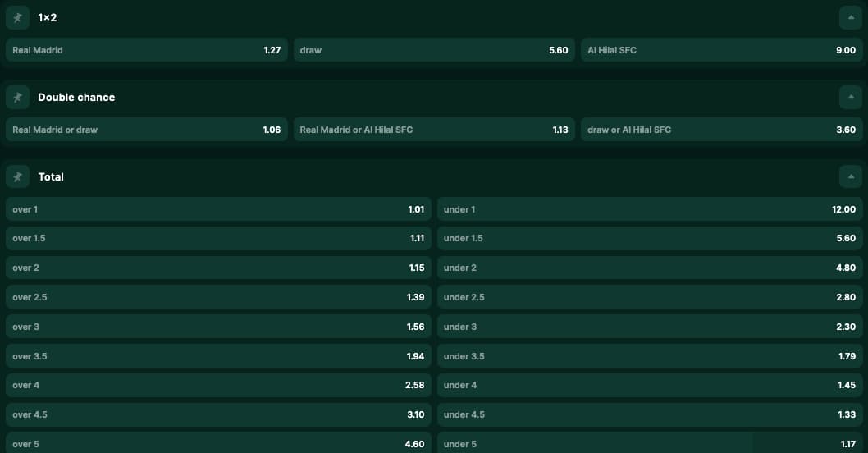Select under 3 at 2.30
The width and height of the screenshot is (868, 453).
tap(650, 327)
